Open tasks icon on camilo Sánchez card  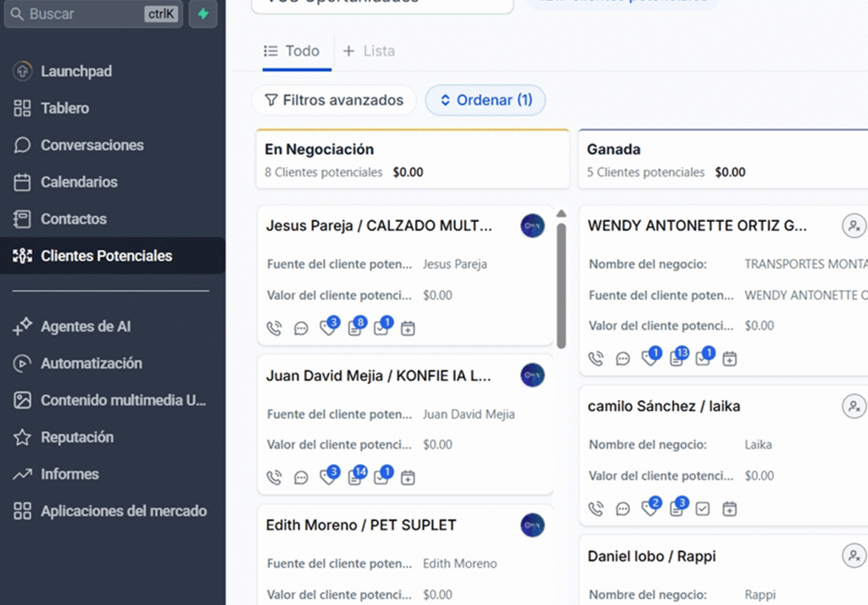pos(703,509)
